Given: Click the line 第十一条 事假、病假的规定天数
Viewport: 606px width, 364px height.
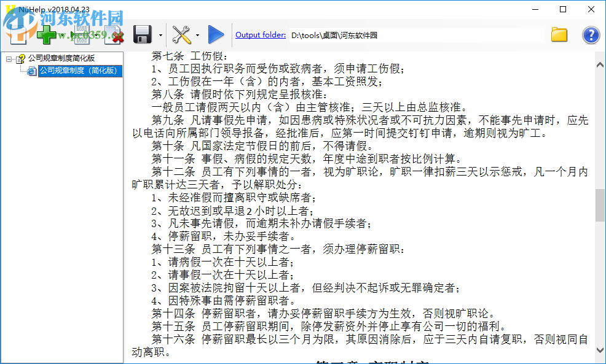Looking at the screenshot, I should [x=306, y=158].
